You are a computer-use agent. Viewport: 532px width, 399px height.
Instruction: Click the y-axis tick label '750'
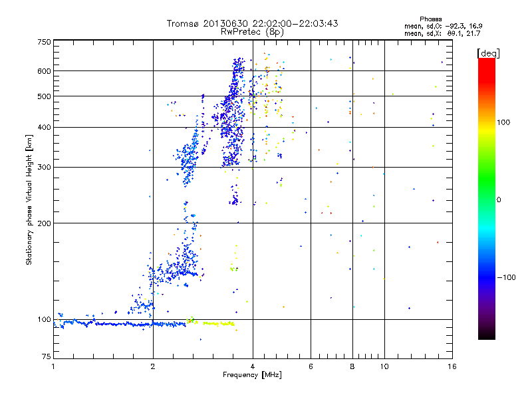[x=44, y=42]
